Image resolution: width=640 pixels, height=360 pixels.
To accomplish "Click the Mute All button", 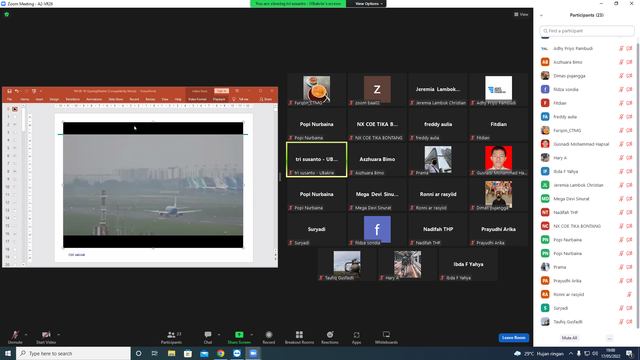I will tap(569, 338).
